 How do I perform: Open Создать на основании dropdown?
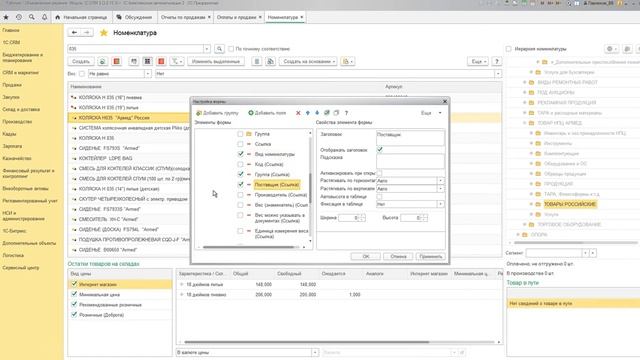click(x=309, y=62)
